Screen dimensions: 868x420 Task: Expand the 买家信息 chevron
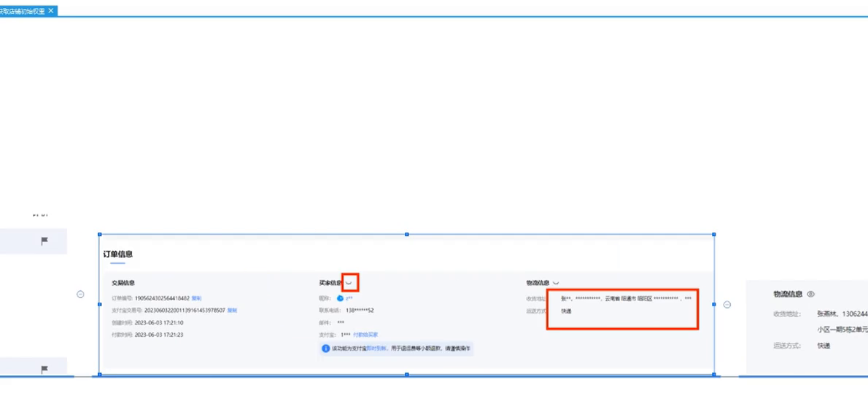(x=349, y=284)
